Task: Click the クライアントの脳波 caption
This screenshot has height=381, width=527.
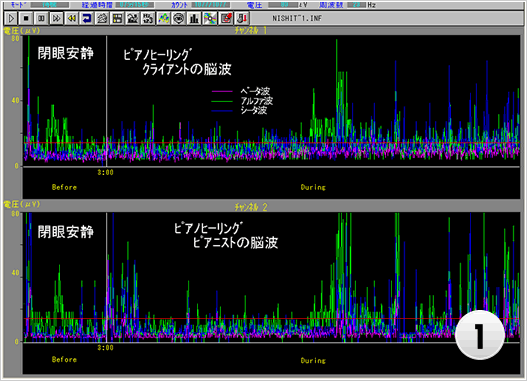Action: pos(187,69)
